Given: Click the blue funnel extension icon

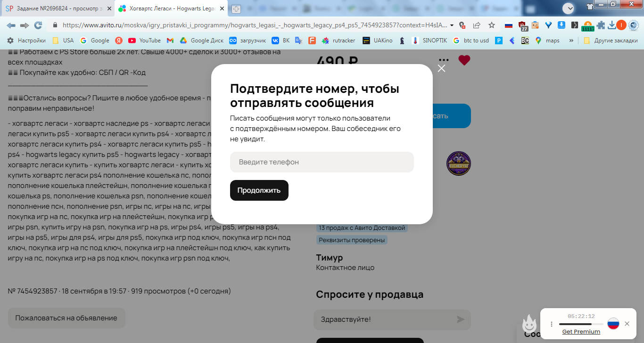Looking at the screenshot, I should tap(548, 25).
